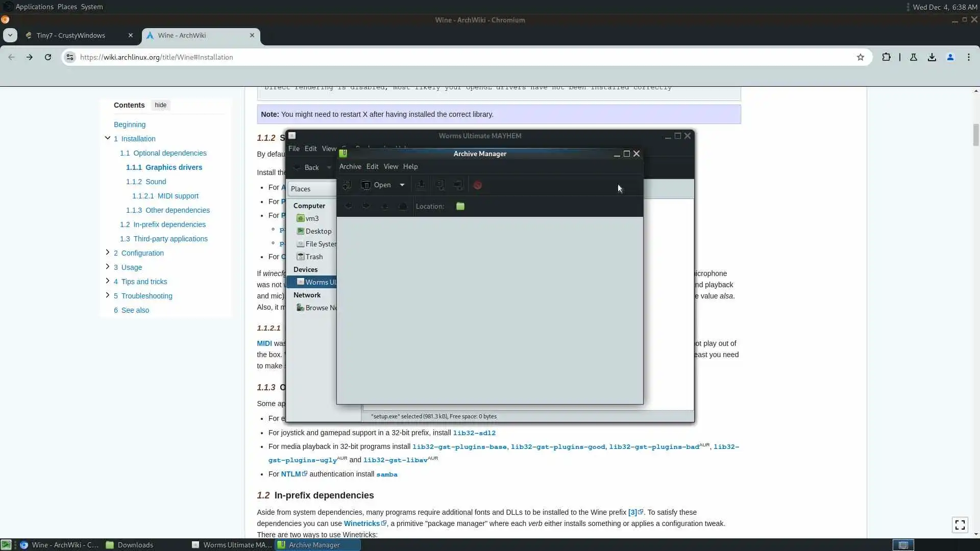Open the Archive menu
Screen dimensions: 980x551
click(x=350, y=167)
